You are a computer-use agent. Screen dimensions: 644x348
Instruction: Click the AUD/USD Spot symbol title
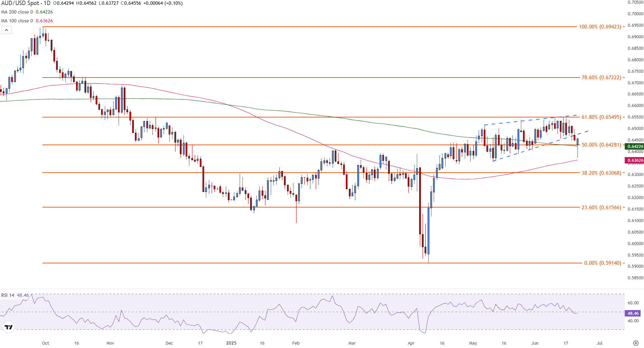pos(20,3)
